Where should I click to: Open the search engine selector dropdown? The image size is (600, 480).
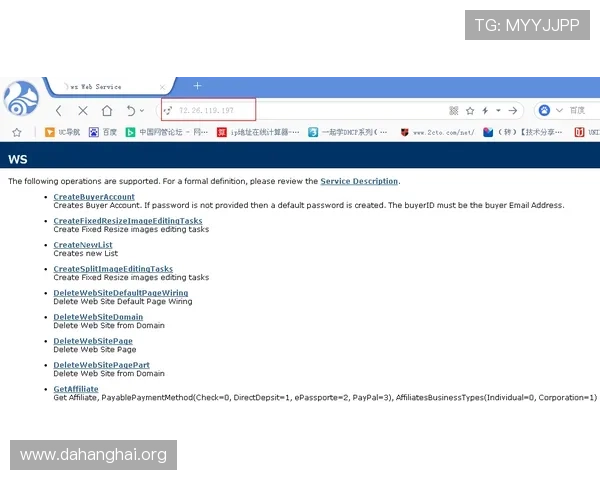tap(557, 110)
